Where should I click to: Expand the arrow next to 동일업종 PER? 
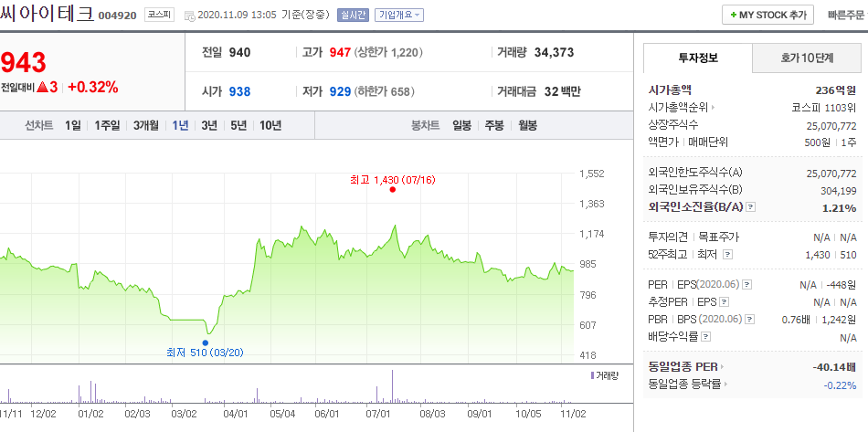723,367
